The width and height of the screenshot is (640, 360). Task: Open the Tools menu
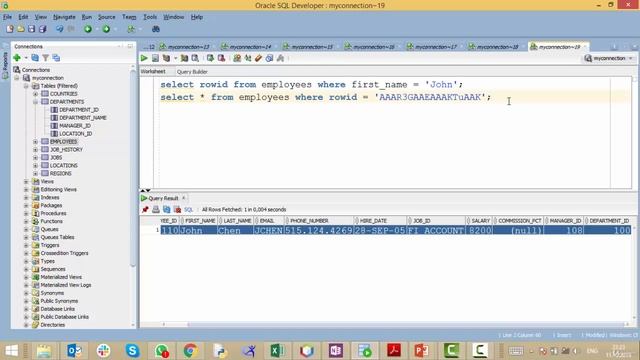pos(150,17)
